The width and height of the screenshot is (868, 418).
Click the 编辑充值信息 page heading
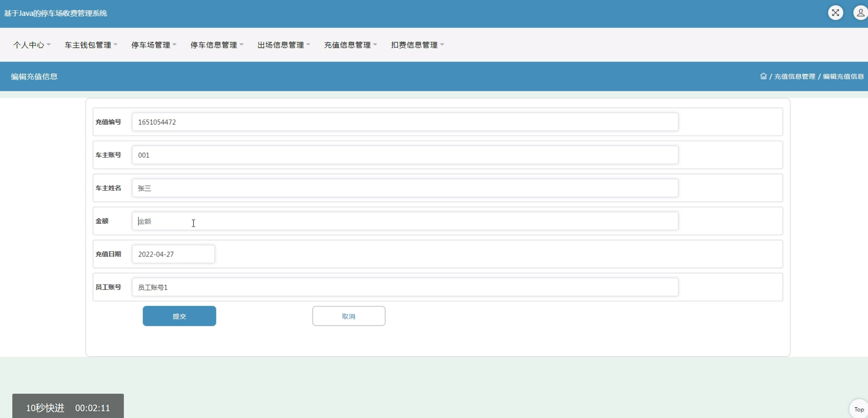(x=34, y=77)
